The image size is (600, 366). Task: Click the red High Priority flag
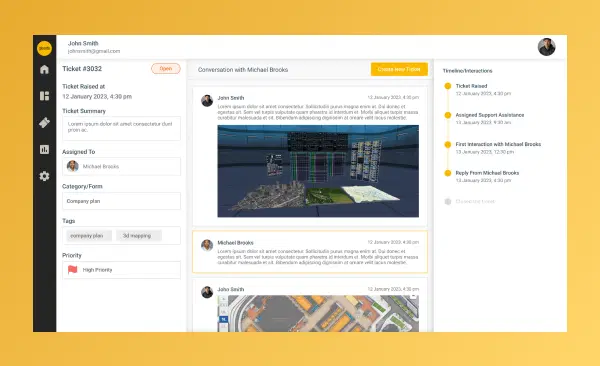coord(72,270)
